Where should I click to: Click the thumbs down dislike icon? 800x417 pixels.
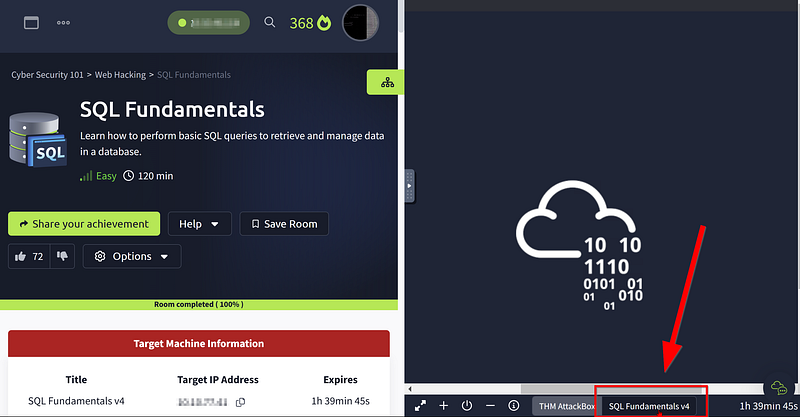pos(62,256)
